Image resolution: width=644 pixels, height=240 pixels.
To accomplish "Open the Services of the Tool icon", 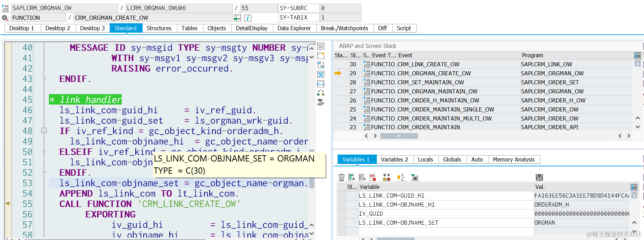I will tap(321, 102).
